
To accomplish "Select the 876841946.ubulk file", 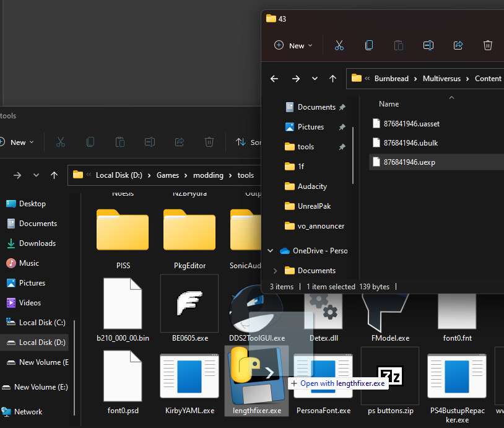I will 411,142.
